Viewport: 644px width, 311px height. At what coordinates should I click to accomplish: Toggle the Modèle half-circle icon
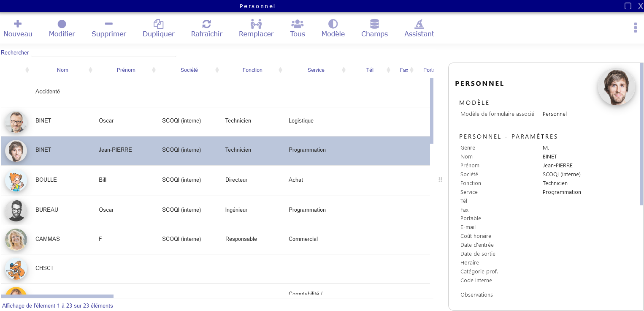pos(333,24)
